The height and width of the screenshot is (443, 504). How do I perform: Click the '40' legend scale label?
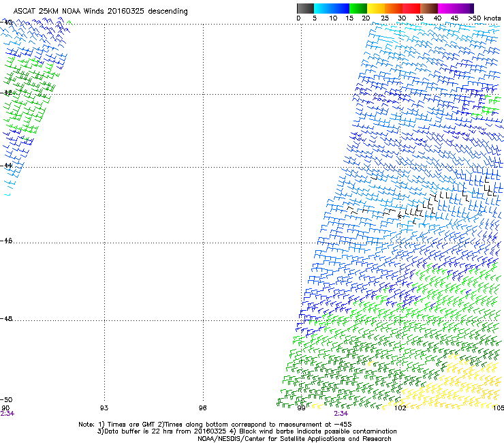coord(437,18)
